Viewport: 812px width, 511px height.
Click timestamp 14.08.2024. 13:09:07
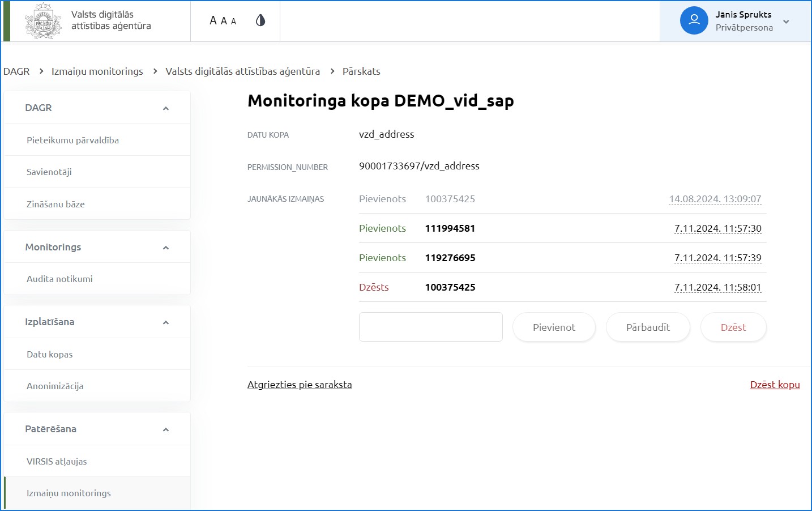tap(715, 199)
